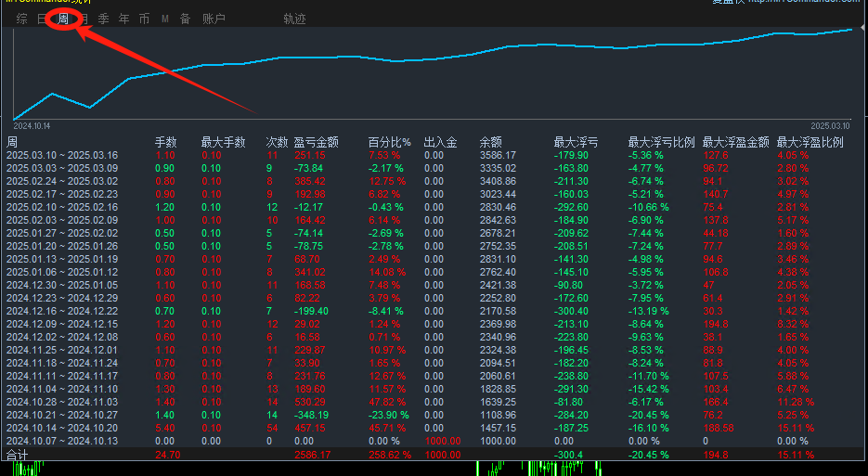This screenshot has width=868, height=476.
Task: Switch to the 备 tab
Action: pyautogui.click(x=186, y=19)
